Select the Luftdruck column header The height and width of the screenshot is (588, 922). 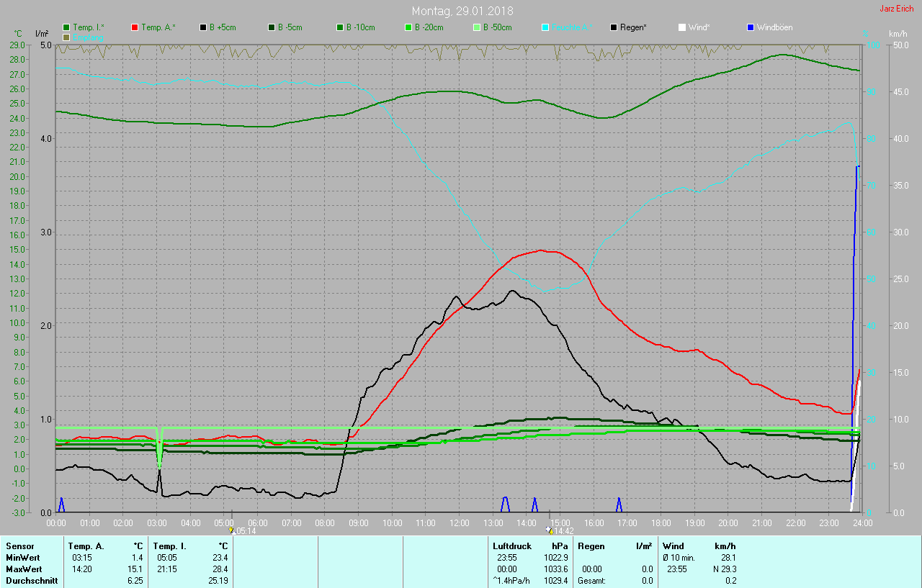click(511, 546)
